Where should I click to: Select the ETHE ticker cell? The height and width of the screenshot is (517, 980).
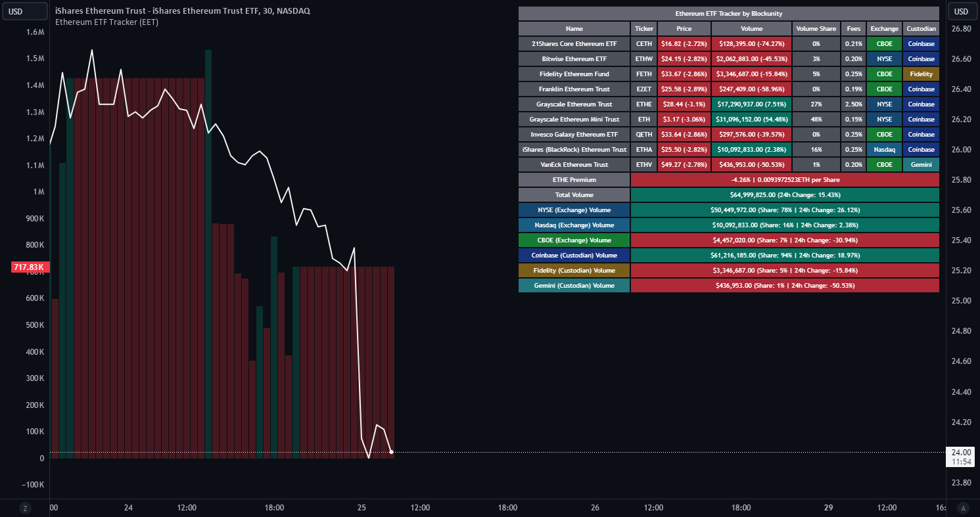pyautogui.click(x=644, y=104)
